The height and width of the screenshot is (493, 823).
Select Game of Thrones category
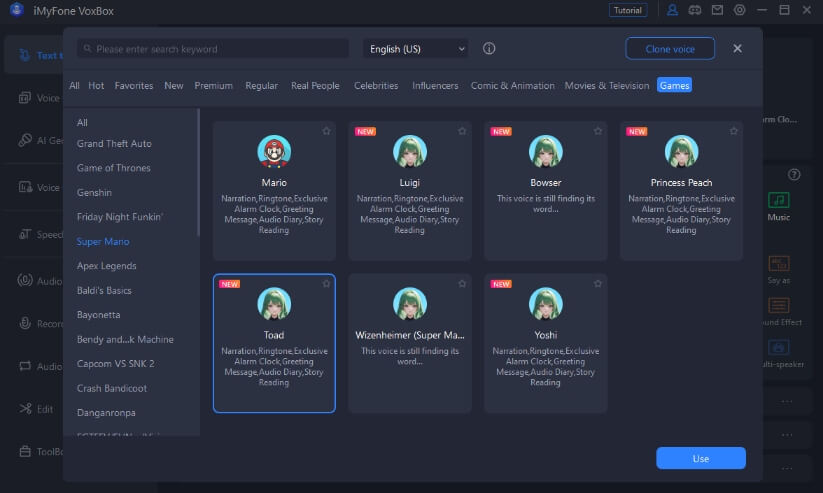point(113,168)
